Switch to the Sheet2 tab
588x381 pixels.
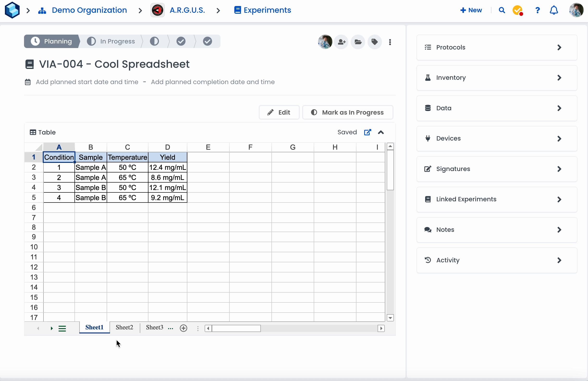[124, 327]
